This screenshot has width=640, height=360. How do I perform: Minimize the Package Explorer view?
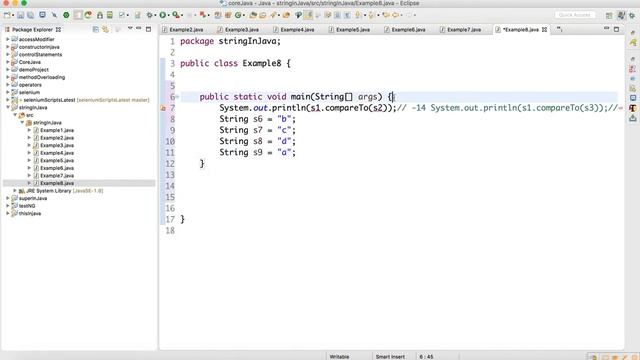click(x=139, y=28)
